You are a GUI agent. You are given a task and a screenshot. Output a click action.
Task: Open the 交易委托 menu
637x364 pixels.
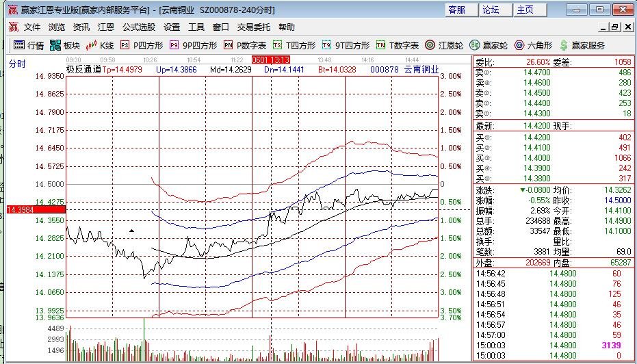254,27
